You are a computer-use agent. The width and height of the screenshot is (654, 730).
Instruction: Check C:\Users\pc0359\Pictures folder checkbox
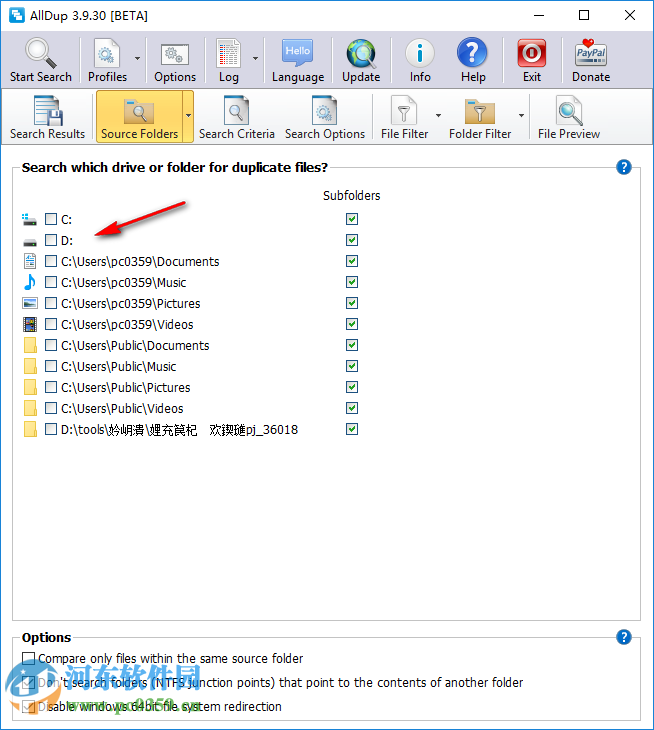coord(51,303)
